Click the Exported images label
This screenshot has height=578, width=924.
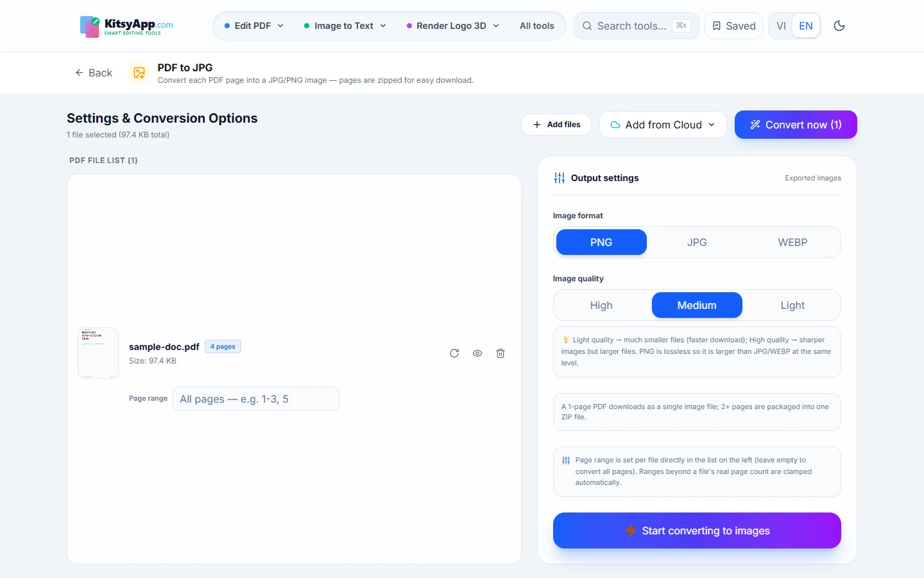point(813,178)
